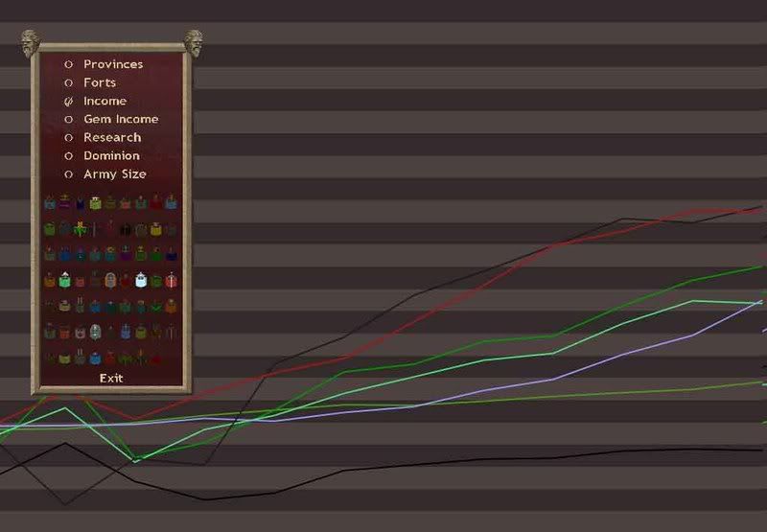This screenshot has height=532, width=767.
Task: Select the Provinces graph option
Action: pos(104,64)
